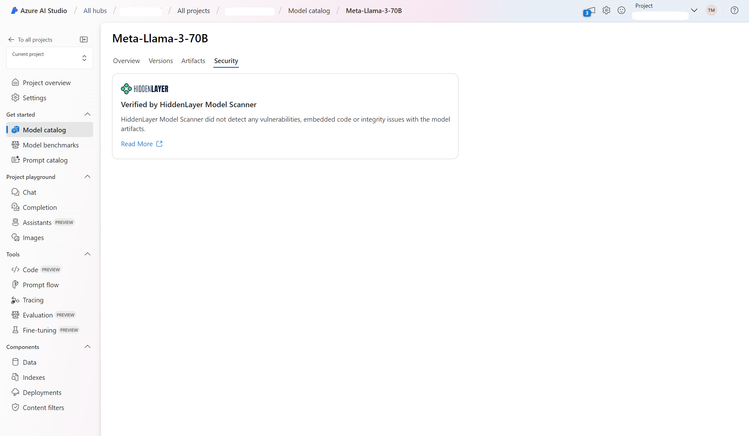This screenshot has width=749, height=436.
Task: Switch to the Versions tab
Action: click(x=160, y=61)
